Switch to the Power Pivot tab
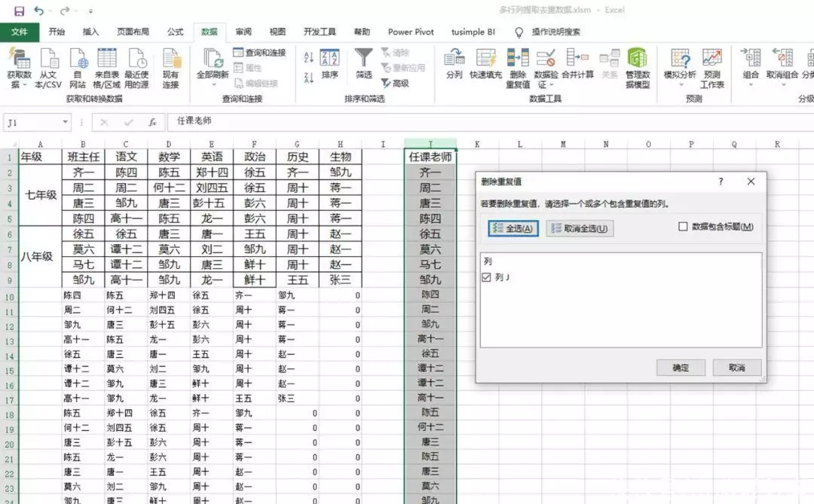Screen dimensions: 814x504 click(411, 32)
